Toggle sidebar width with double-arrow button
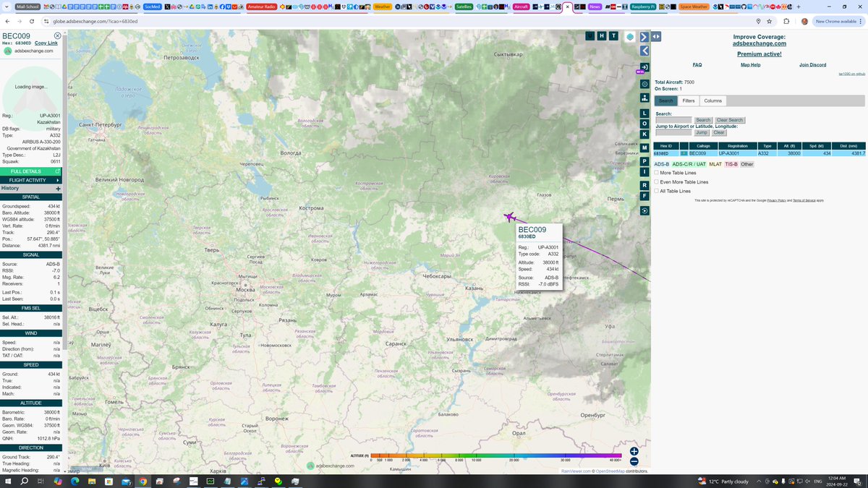 pos(656,36)
